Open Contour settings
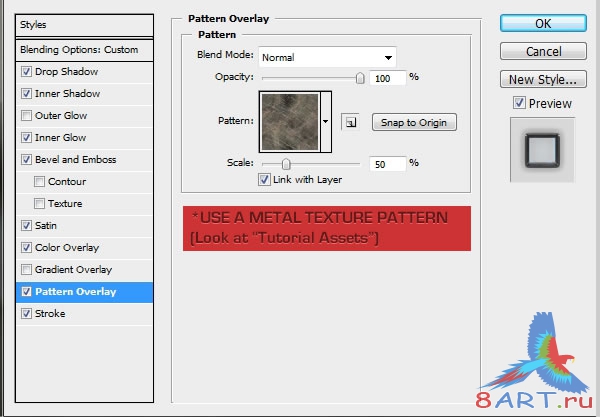Image resolution: width=600 pixels, height=417 pixels. (x=67, y=181)
